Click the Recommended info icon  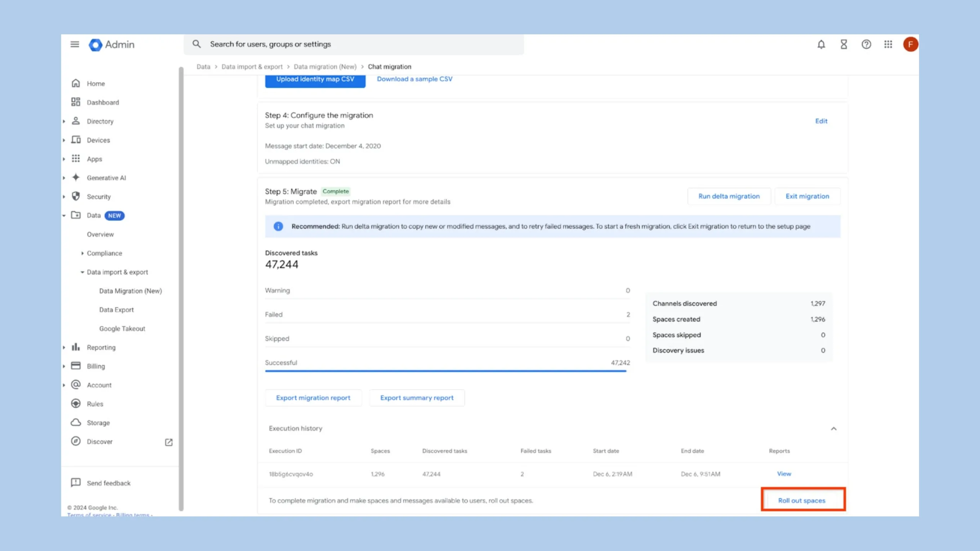coord(278,227)
